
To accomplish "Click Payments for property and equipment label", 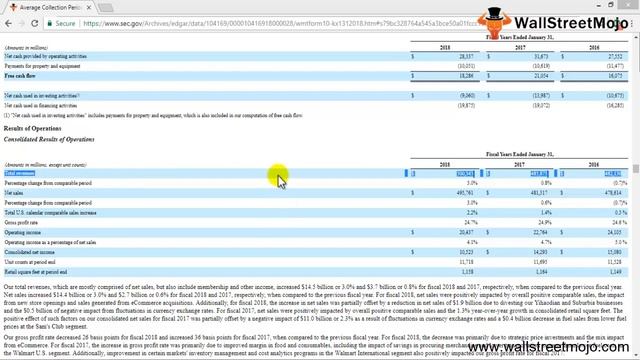I will [x=42, y=66].
